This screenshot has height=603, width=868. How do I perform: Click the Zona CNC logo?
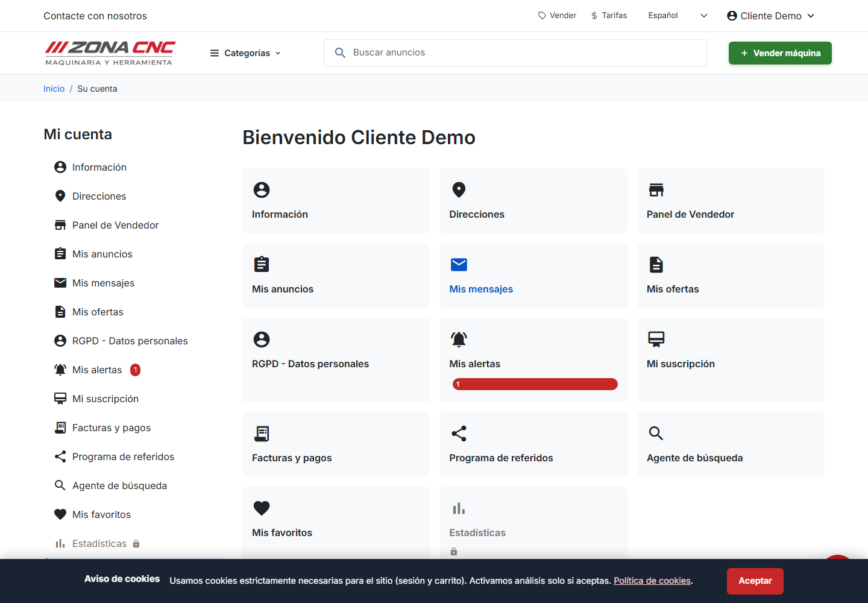110,53
